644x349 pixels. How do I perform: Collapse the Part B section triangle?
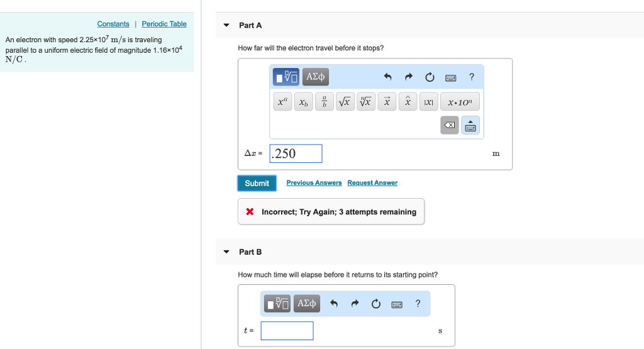(x=226, y=252)
